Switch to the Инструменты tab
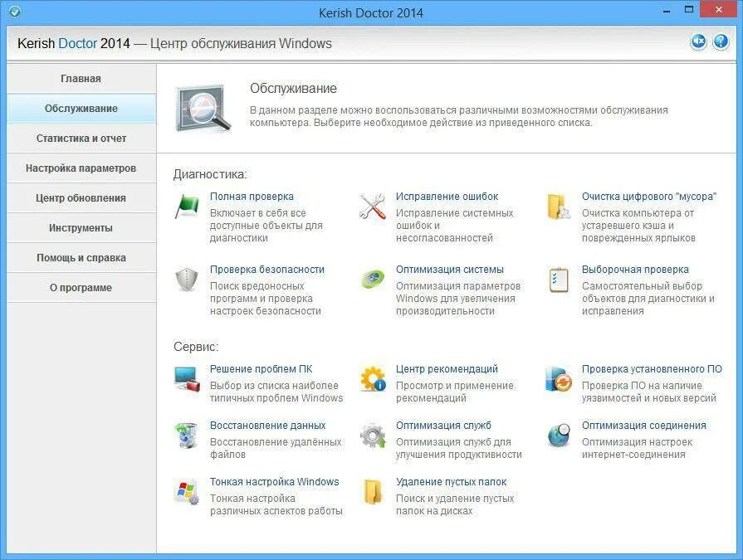743x560 pixels. (81, 227)
